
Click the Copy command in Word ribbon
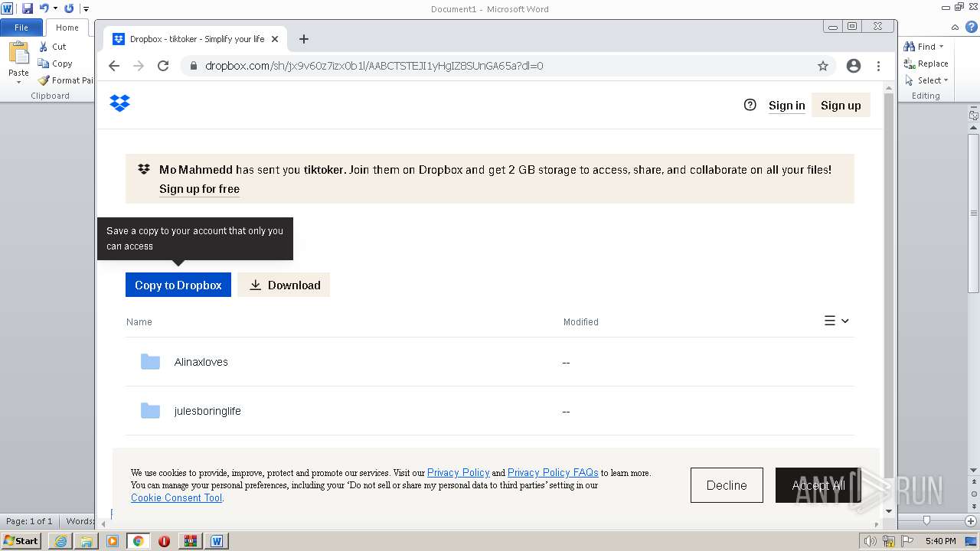click(x=55, y=64)
